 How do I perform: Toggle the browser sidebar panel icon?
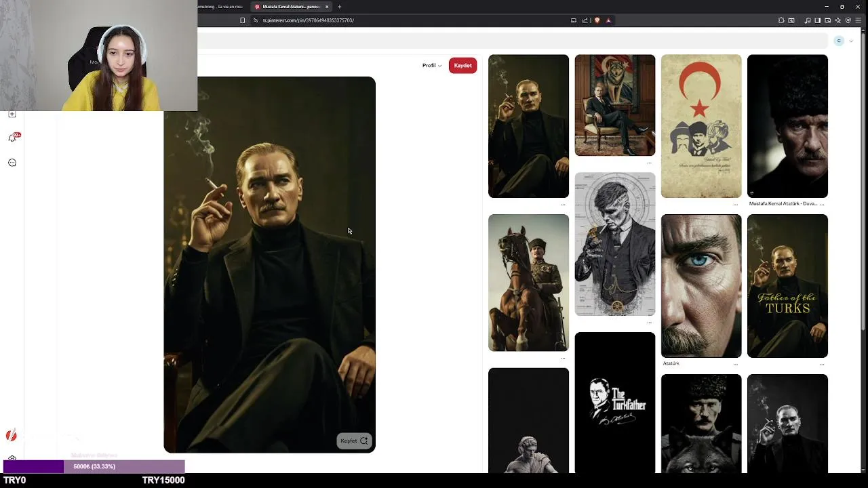tap(817, 20)
